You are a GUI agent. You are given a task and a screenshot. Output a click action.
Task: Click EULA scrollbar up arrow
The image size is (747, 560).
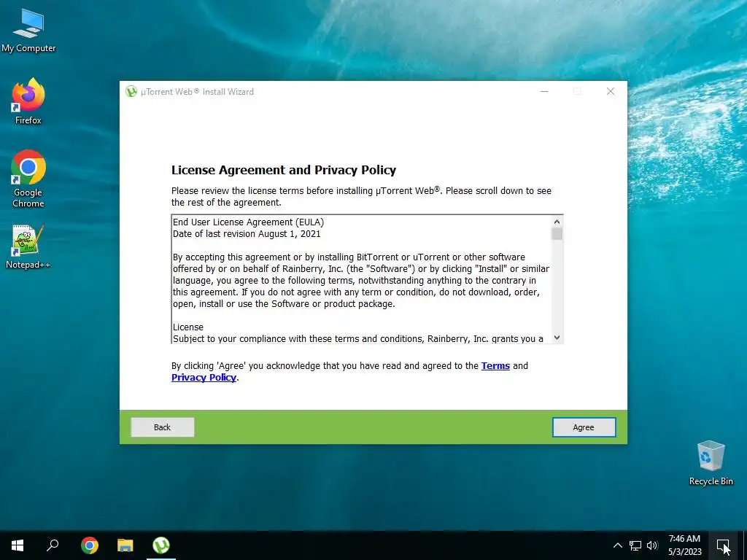click(x=557, y=222)
